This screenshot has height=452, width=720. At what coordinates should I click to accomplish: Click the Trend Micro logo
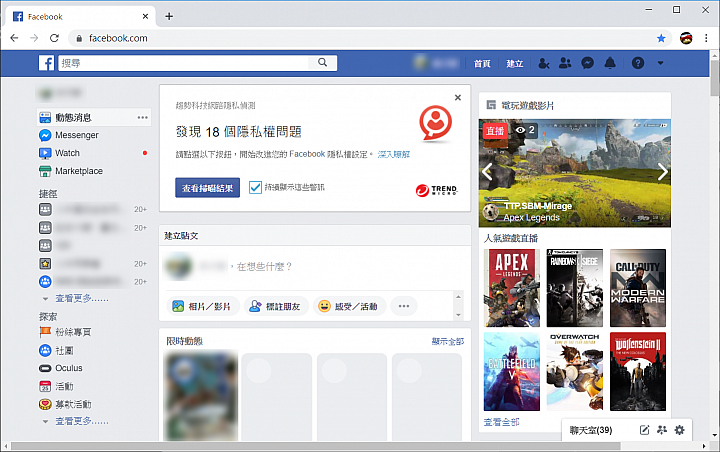(437, 190)
